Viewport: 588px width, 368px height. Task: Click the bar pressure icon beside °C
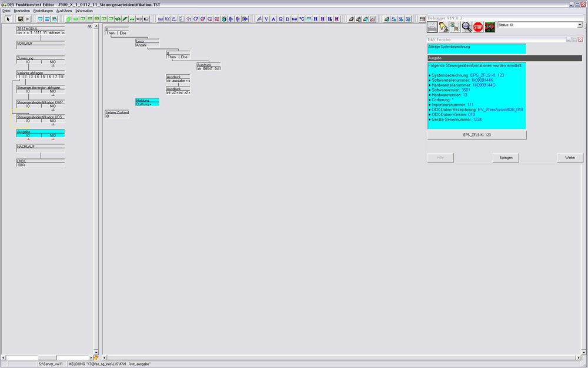(295, 19)
